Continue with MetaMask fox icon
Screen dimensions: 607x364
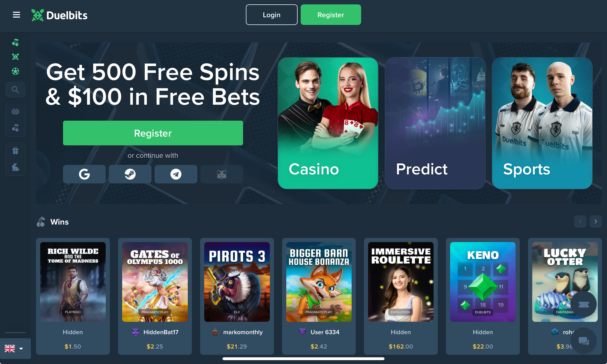pos(222,174)
